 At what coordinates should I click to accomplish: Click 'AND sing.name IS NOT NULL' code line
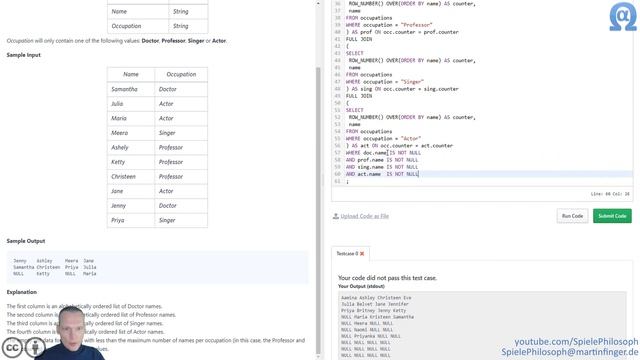tap(382, 167)
